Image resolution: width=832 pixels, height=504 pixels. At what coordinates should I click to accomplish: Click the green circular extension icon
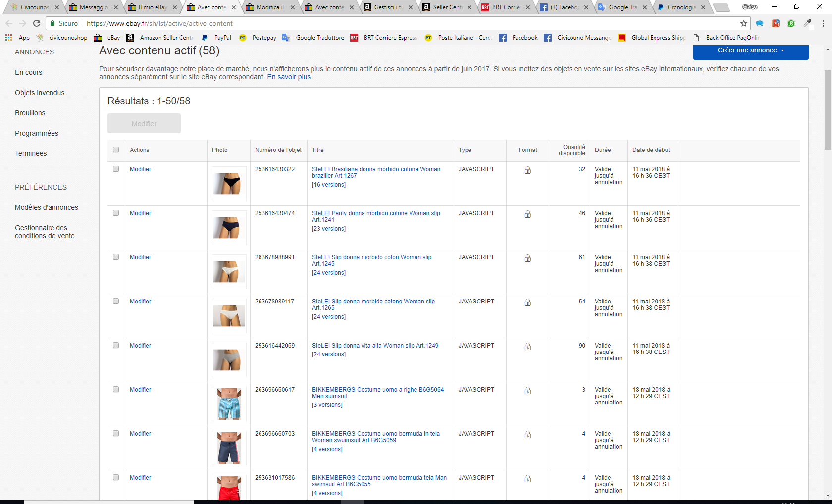coord(791,23)
